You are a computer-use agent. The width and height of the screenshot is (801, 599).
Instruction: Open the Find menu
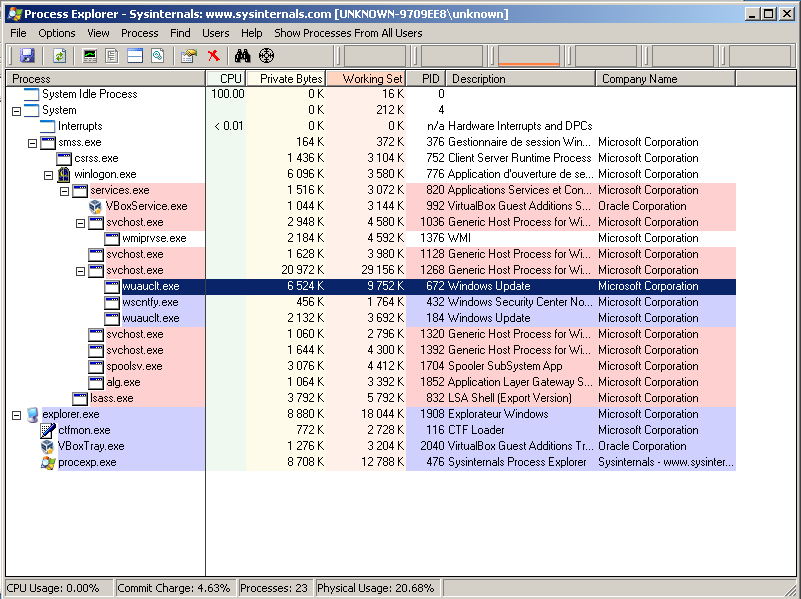pyautogui.click(x=180, y=33)
